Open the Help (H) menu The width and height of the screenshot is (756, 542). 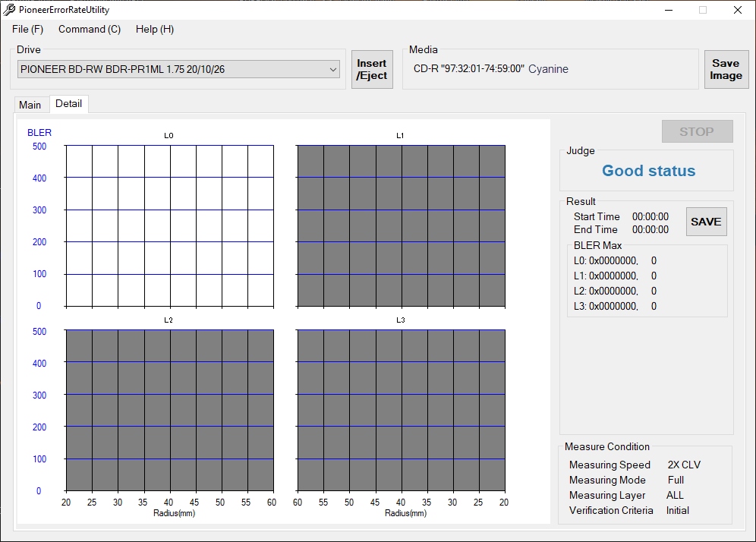coord(155,29)
